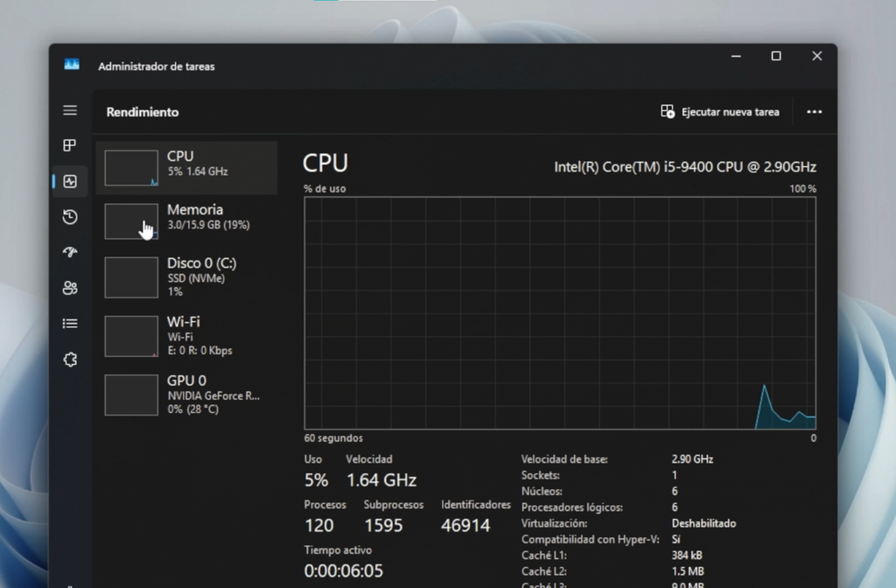
Task: Click the Caché L2 1.5 MB value
Action: 688,571
